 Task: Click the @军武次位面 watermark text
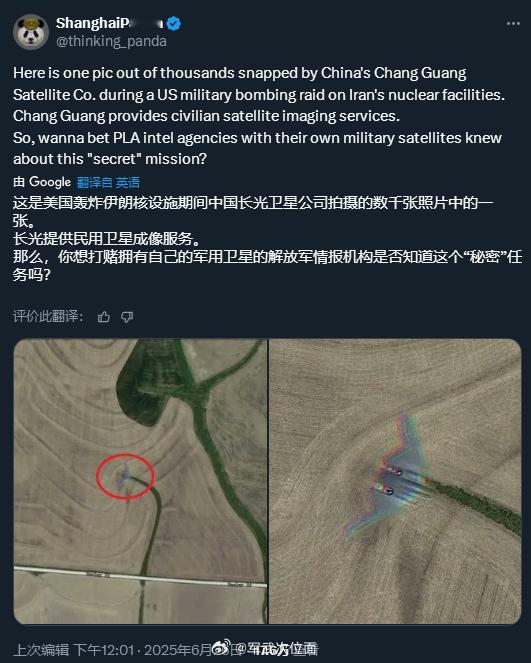point(276,648)
